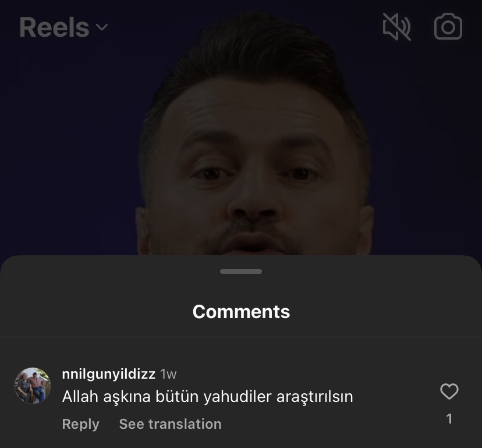Grab the comments sheet drag handle

tap(241, 271)
